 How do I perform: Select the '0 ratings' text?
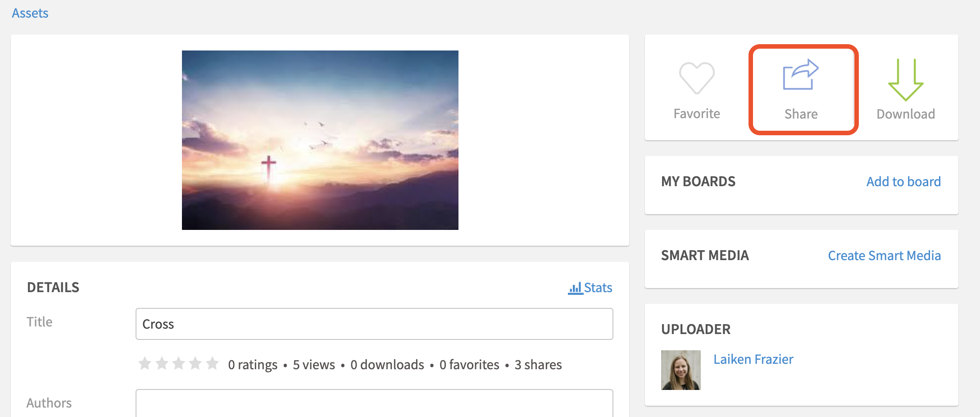click(x=253, y=365)
